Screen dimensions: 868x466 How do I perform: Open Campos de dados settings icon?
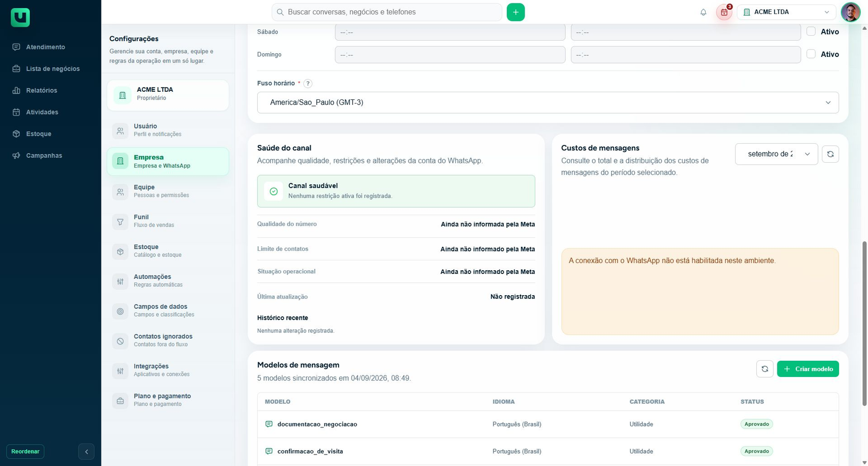click(120, 311)
